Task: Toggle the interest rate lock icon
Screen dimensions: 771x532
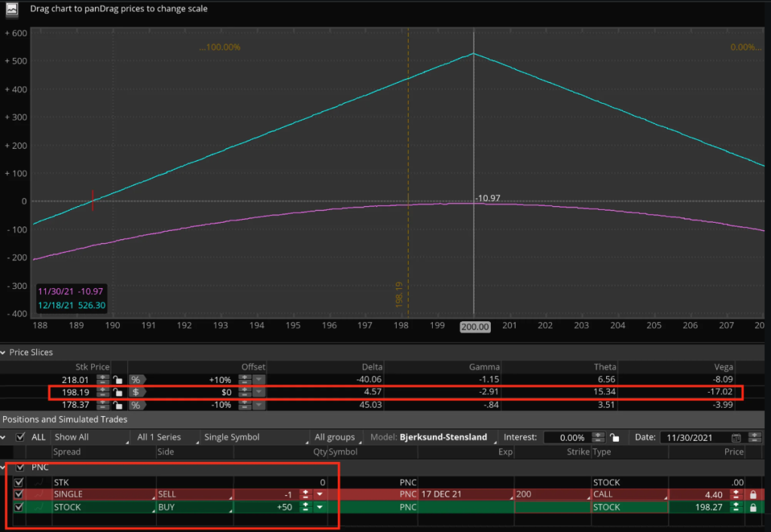Action: 614,437
